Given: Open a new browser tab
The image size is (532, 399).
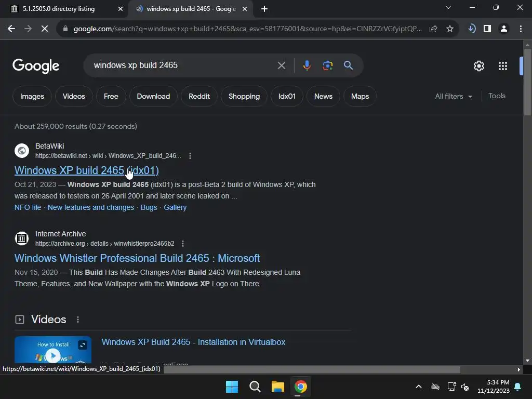Looking at the screenshot, I should 264,9.
